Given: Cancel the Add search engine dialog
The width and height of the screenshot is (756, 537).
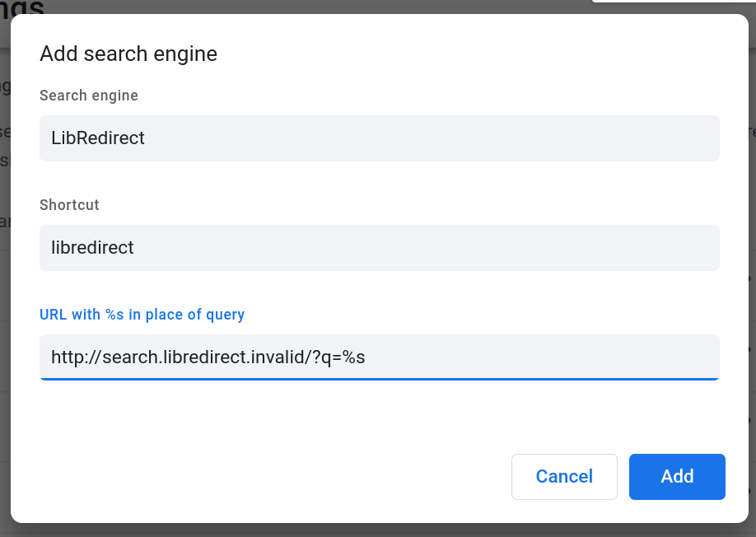Looking at the screenshot, I should pos(564,476).
